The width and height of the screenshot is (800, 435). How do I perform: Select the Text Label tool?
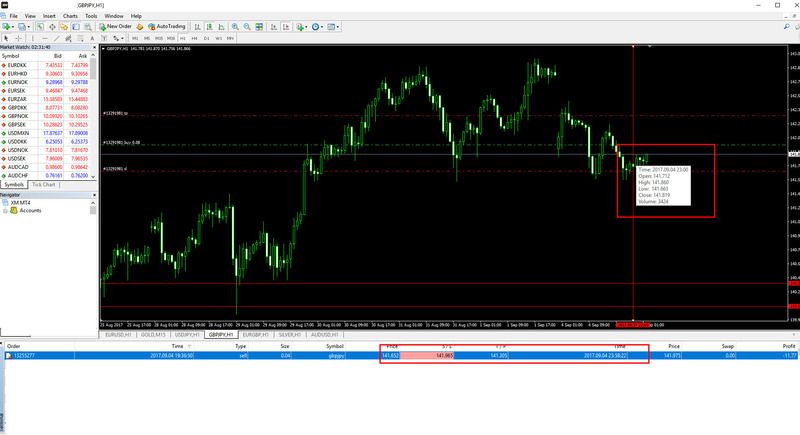[104, 38]
